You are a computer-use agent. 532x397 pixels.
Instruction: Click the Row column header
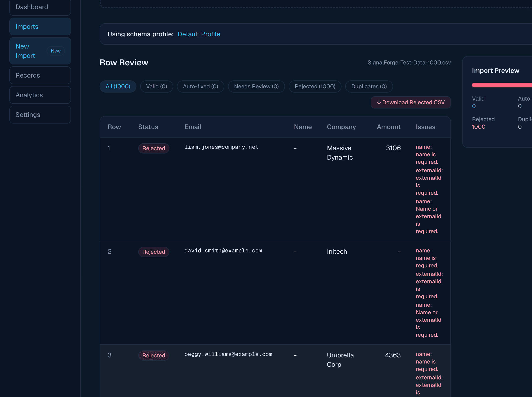pos(114,127)
